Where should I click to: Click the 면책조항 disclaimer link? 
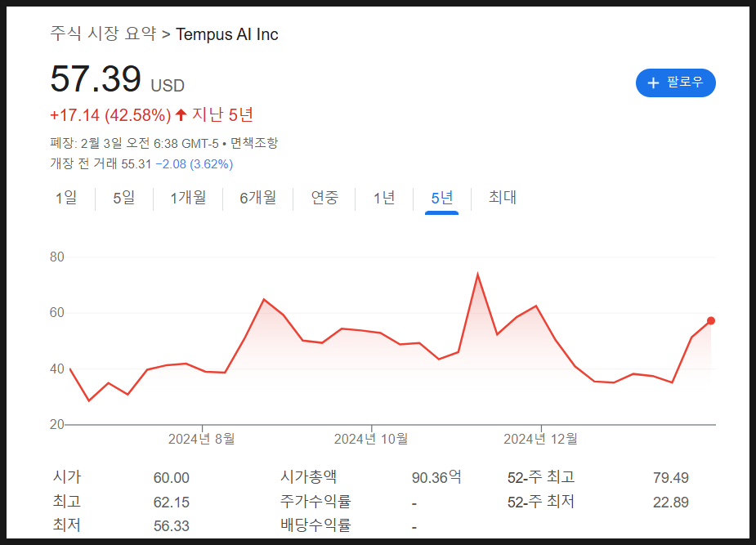point(254,143)
